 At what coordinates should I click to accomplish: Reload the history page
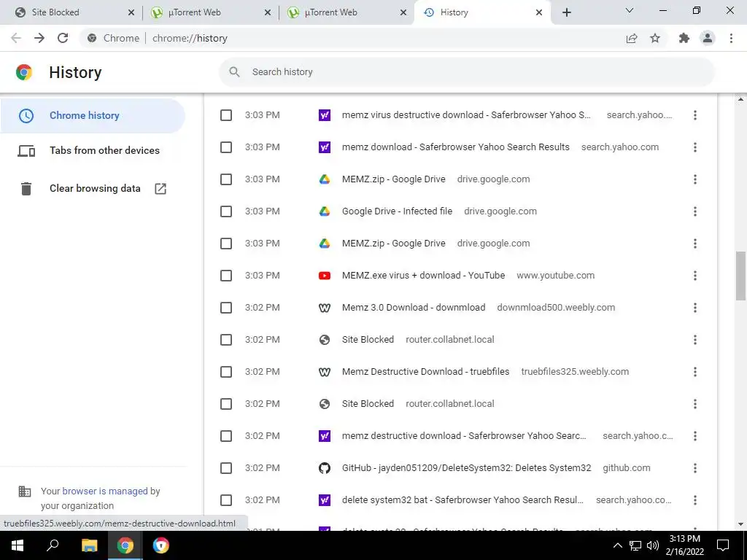tap(63, 38)
